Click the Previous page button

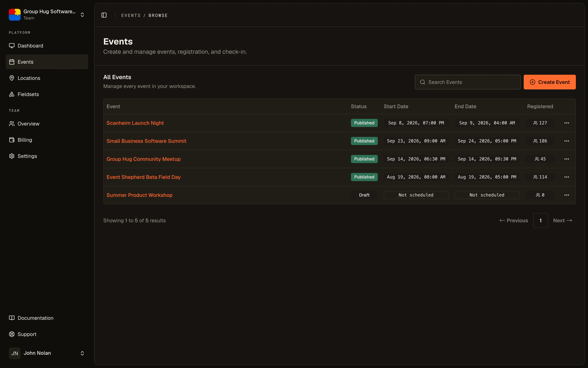(514, 220)
